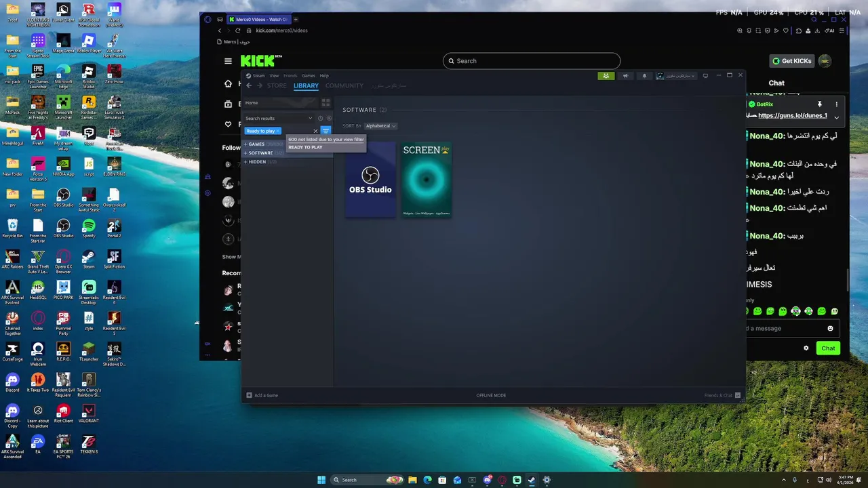This screenshot has height=488, width=868.
Task: Open Steam account name dropdown
Action: pos(675,76)
